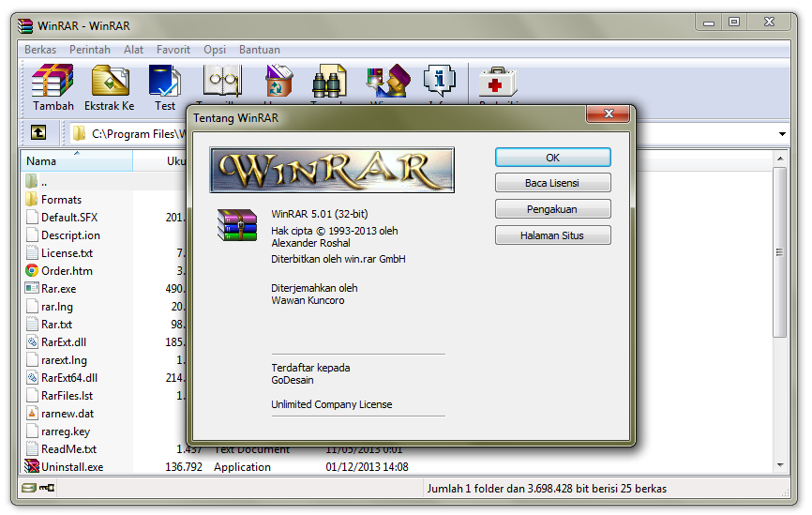Select the Rar.exe application icon
This screenshot has width=812, height=515.
[x=32, y=288]
